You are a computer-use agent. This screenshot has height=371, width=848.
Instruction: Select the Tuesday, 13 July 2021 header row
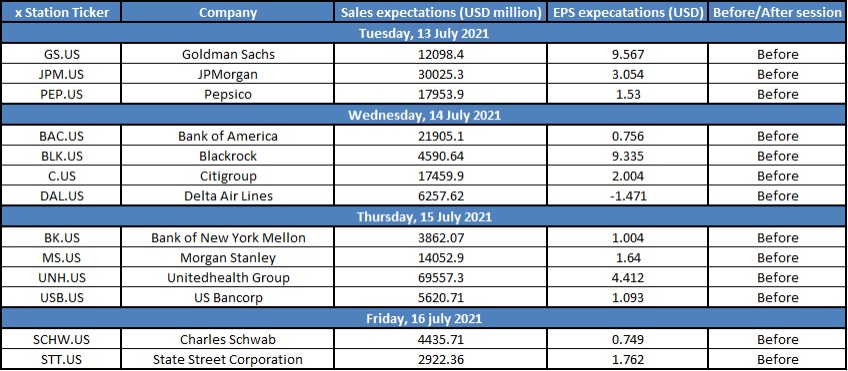tap(424, 34)
